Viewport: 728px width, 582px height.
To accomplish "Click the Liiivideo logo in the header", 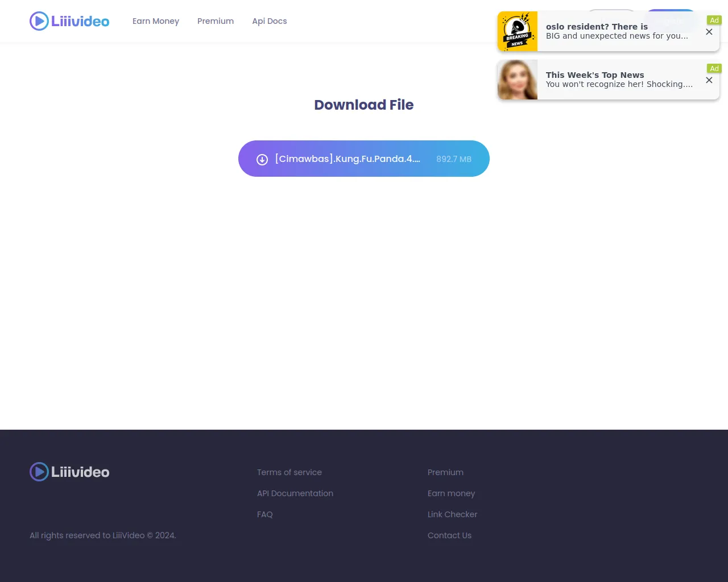I will (x=69, y=21).
